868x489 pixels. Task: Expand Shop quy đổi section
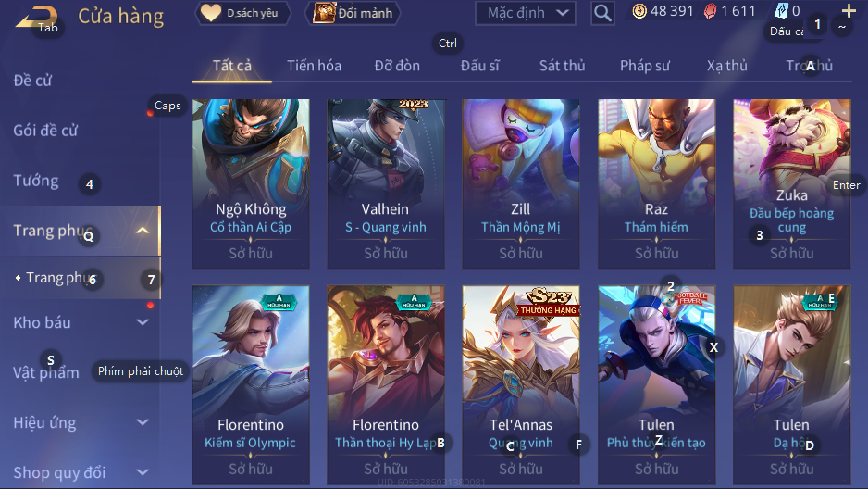[143, 472]
